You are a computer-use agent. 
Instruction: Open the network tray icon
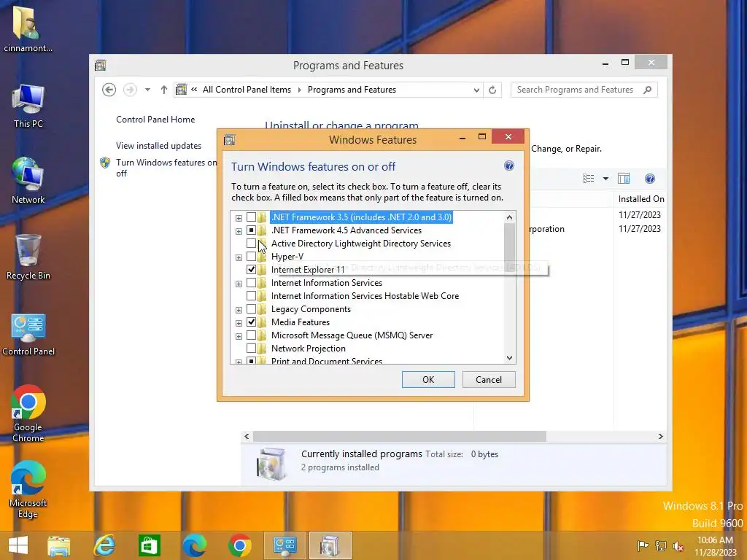click(x=661, y=545)
